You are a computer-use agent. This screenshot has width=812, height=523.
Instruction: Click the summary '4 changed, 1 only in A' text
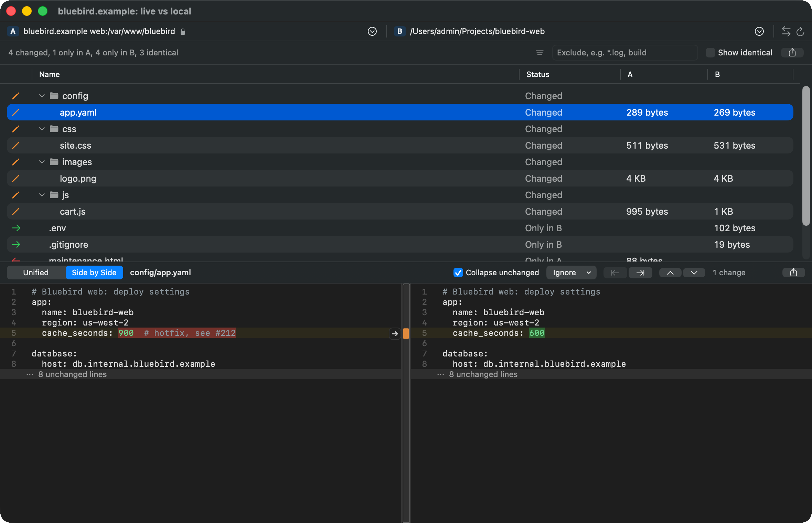coord(93,53)
